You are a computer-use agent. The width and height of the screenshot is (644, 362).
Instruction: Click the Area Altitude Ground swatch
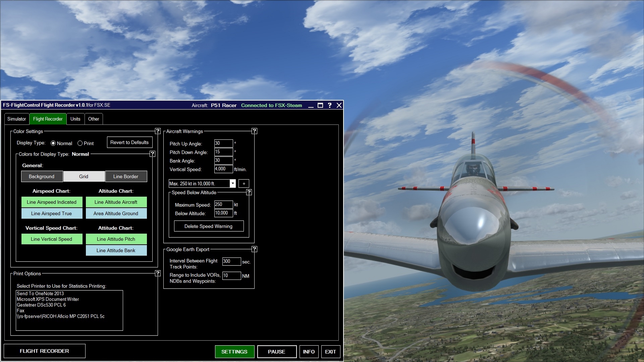tap(116, 214)
